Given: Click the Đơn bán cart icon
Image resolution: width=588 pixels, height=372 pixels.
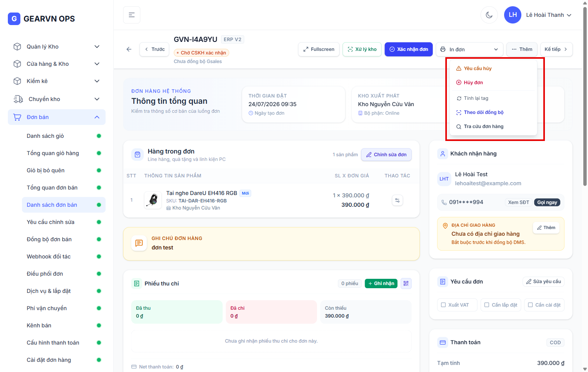Looking at the screenshot, I should click(x=17, y=117).
